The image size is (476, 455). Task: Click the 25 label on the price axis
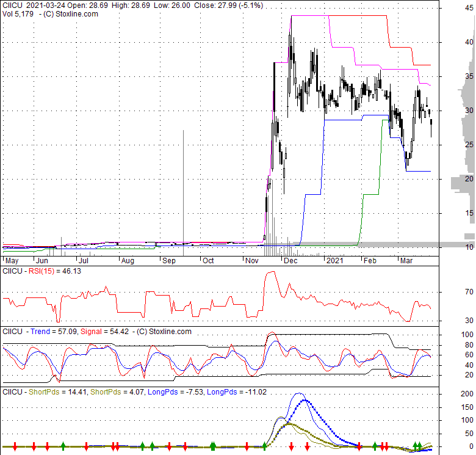click(x=469, y=145)
